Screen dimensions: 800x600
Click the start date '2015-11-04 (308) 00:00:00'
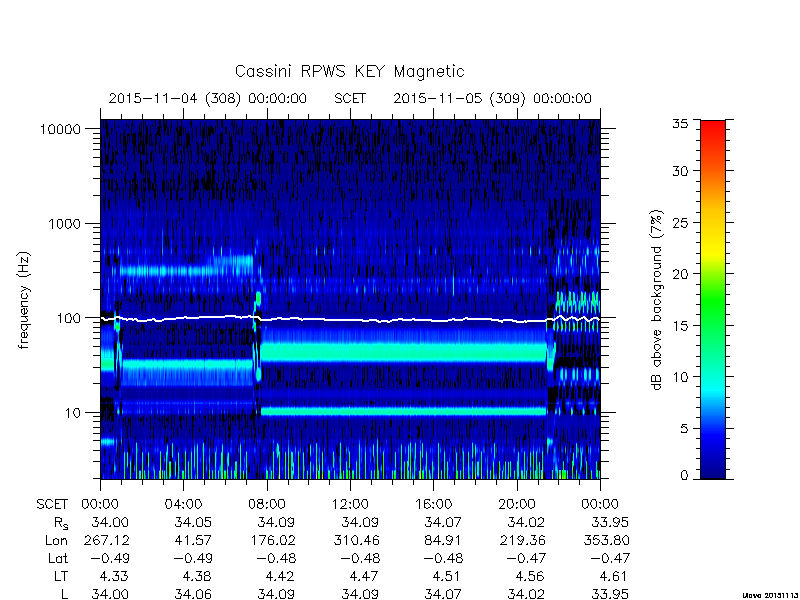coord(208,98)
